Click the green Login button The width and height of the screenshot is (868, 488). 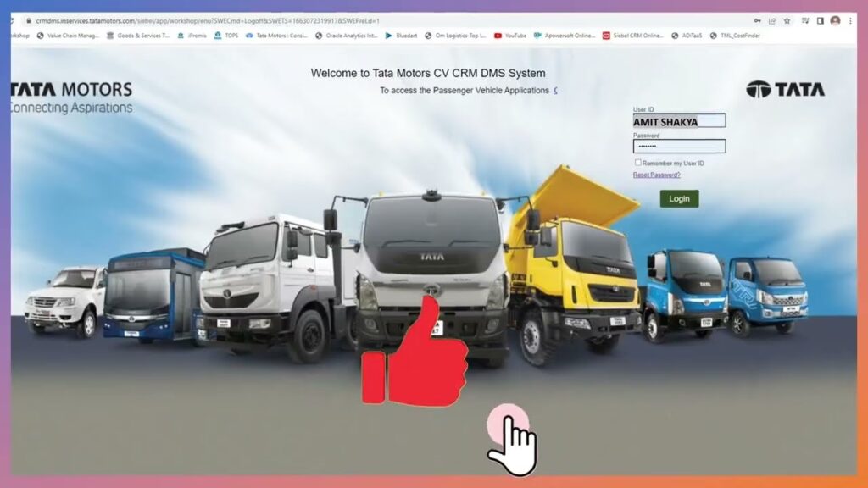679,198
